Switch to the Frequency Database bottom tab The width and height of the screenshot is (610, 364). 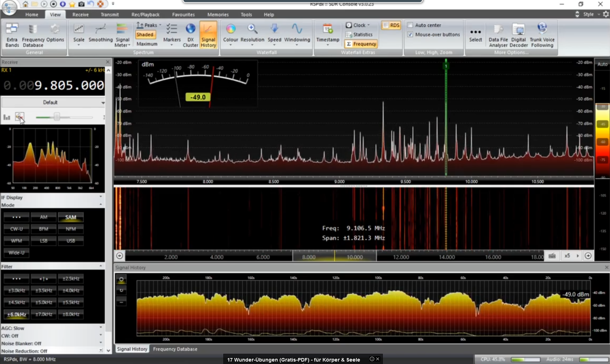175,349
